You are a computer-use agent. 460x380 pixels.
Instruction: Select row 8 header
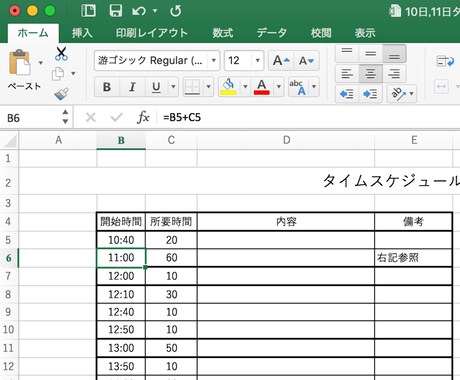coord(8,294)
